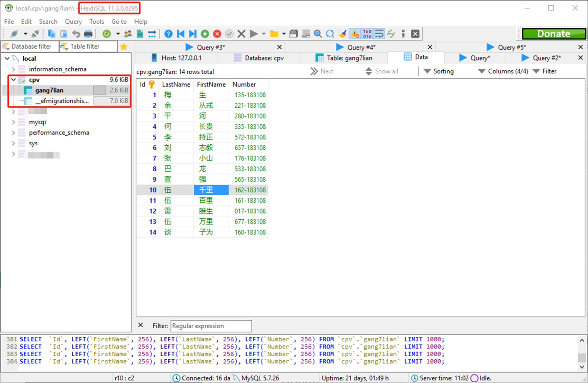Expand the mysql database node
The width and height of the screenshot is (588, 383).
14,122
